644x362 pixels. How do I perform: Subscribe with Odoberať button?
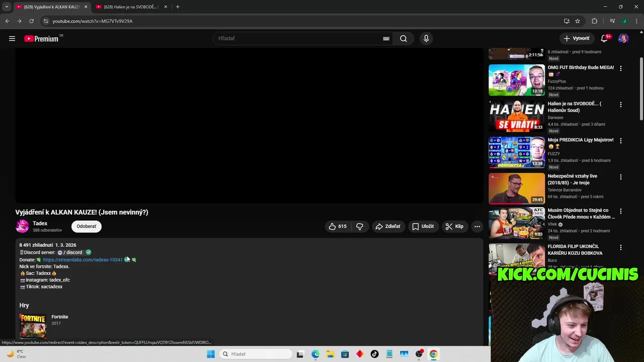pyautogui.click(x=87, y=226)
